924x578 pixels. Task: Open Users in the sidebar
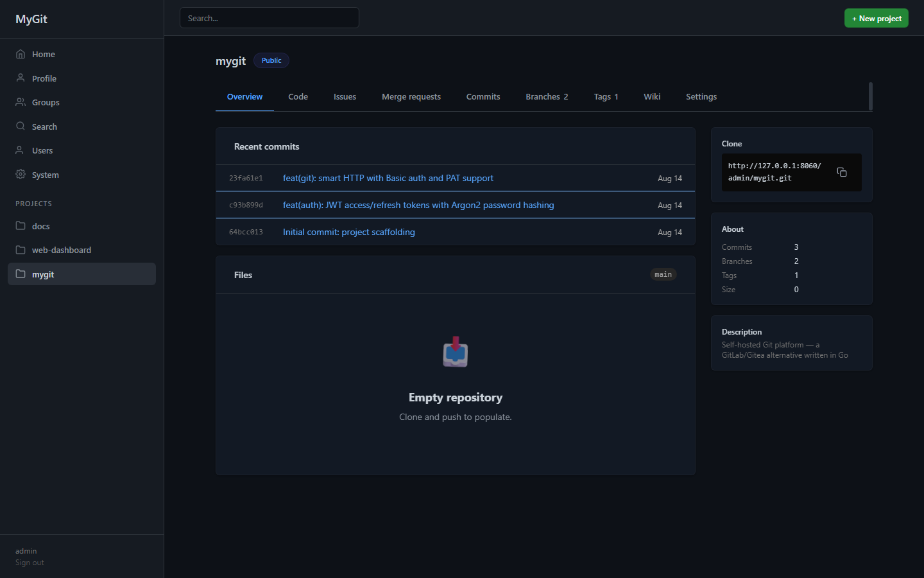[81, 150]
